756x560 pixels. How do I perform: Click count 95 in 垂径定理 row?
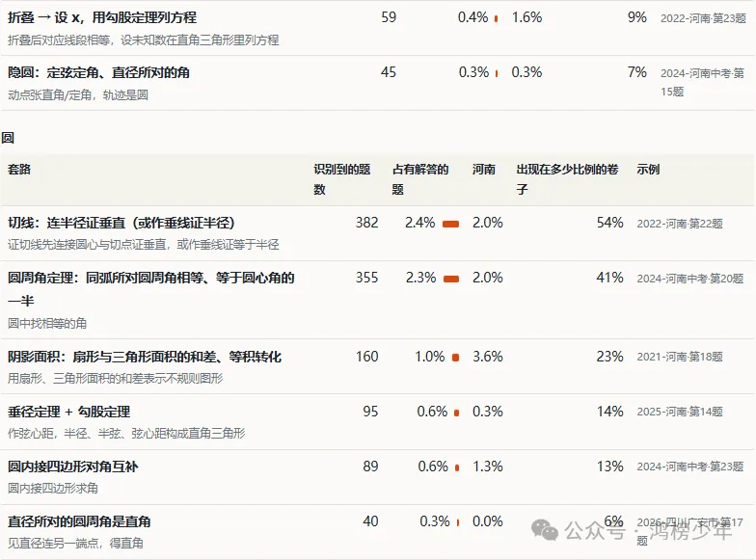coord(370,412)
